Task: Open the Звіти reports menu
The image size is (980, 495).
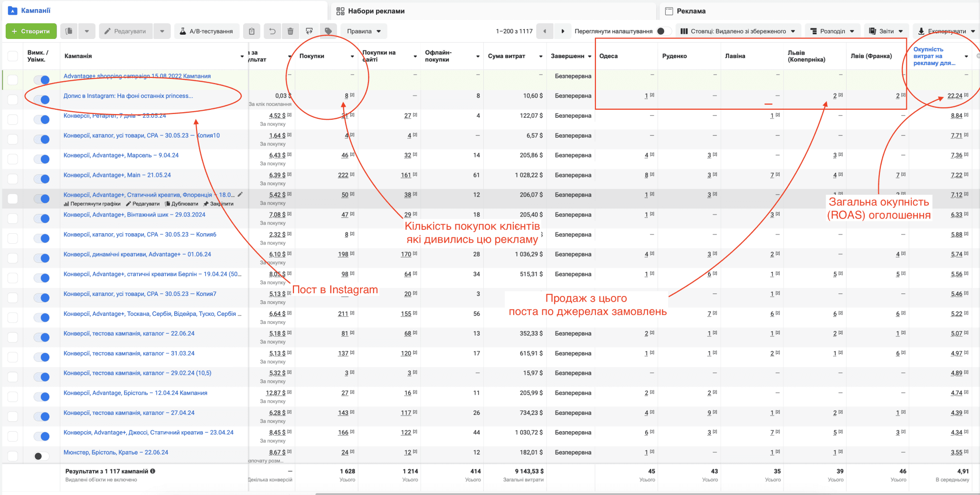Action: point(886,31)
